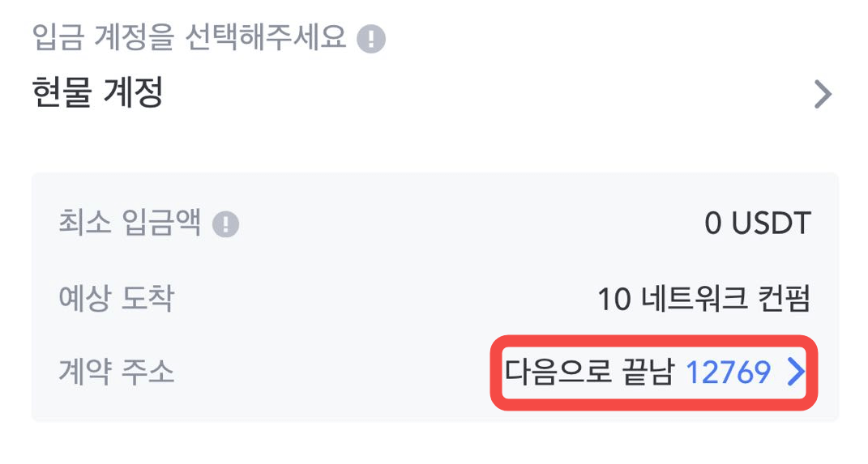Click the 계약 주소 label

tap(116, 372)
